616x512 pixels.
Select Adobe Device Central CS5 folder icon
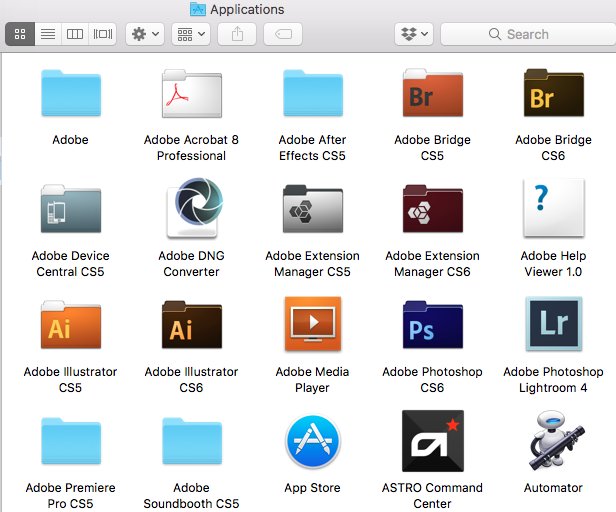(71, 209)
